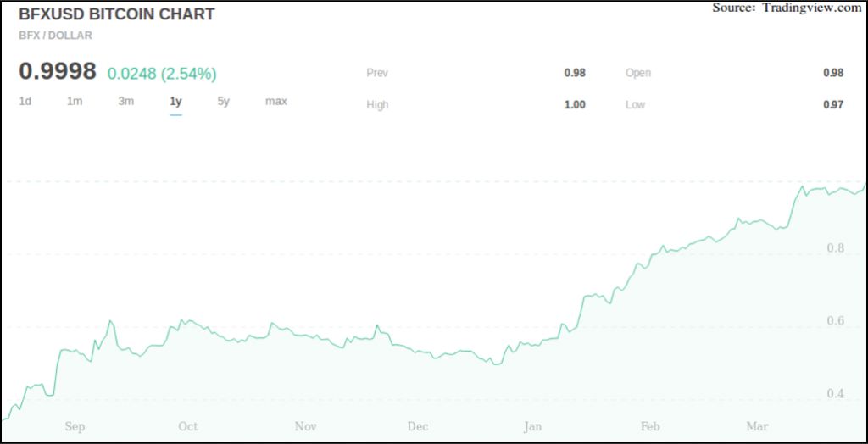This screenshot has height=444, width=868.
Task: Show the max time range
Action: click(275, 102)
